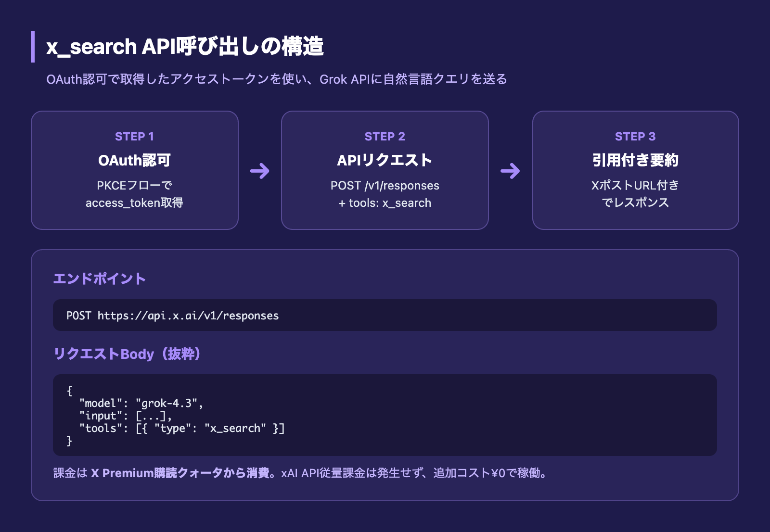Screen dimensions: 770x532
Task: Click the endpoint URL 'POST https://api.x.ai/v1/responses'
Action: (x=173, y=316)
